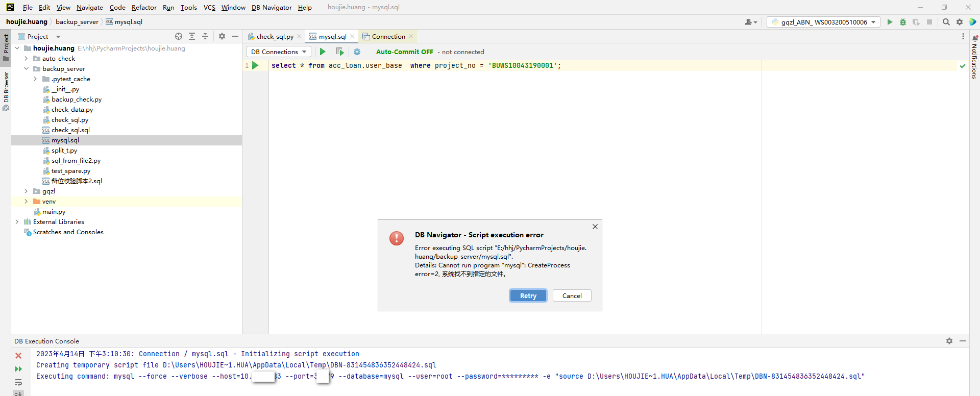Select test_spare.py in project tree
The height and width of the screenshot is (396, 980).
[x=70, y=170]
